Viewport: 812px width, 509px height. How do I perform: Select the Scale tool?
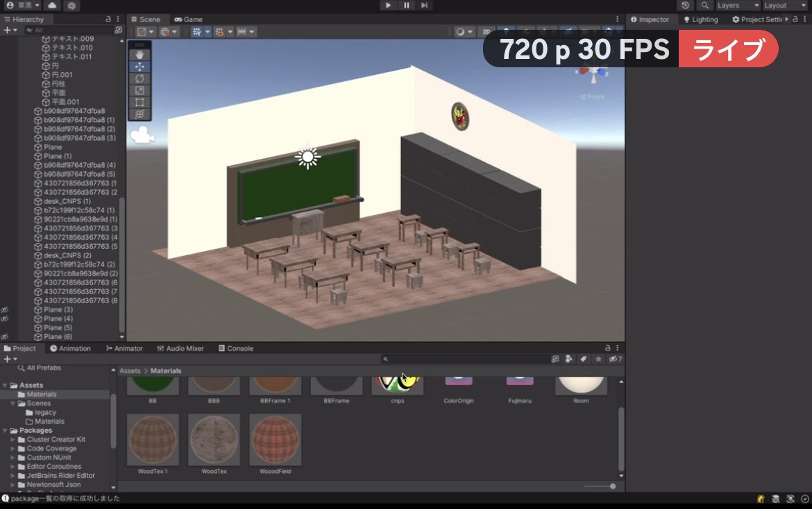tap(139, 91)
